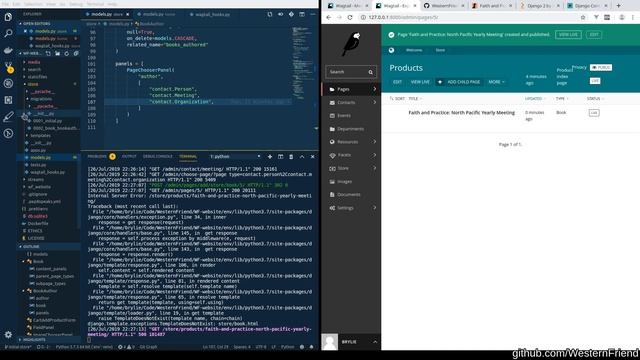Expand Settings submenu in Wagtail sidebar
This screenshot has width=640, height=360.
click(x=375, y=208)
